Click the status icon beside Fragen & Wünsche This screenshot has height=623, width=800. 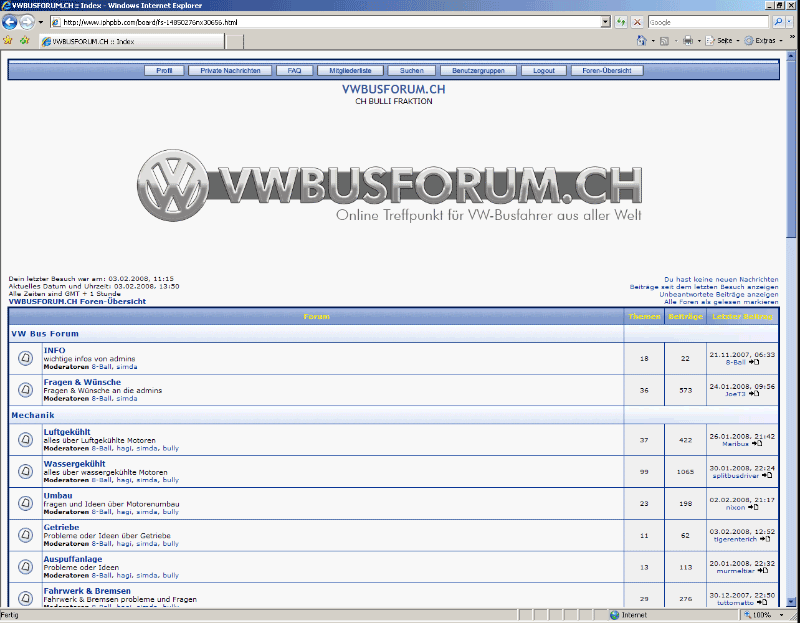click(x=26, y=390)
